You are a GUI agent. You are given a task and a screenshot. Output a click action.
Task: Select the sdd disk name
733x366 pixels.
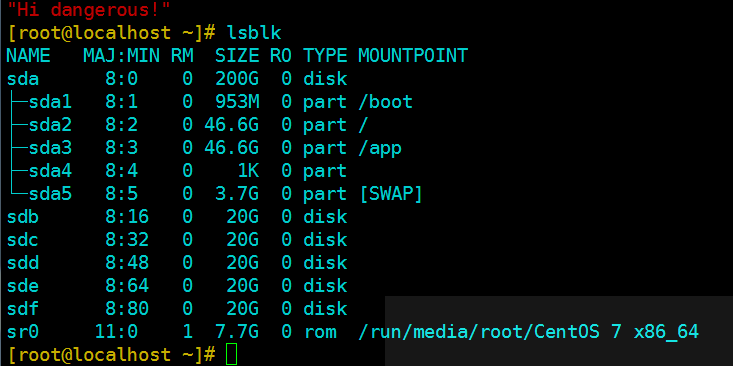22,263
